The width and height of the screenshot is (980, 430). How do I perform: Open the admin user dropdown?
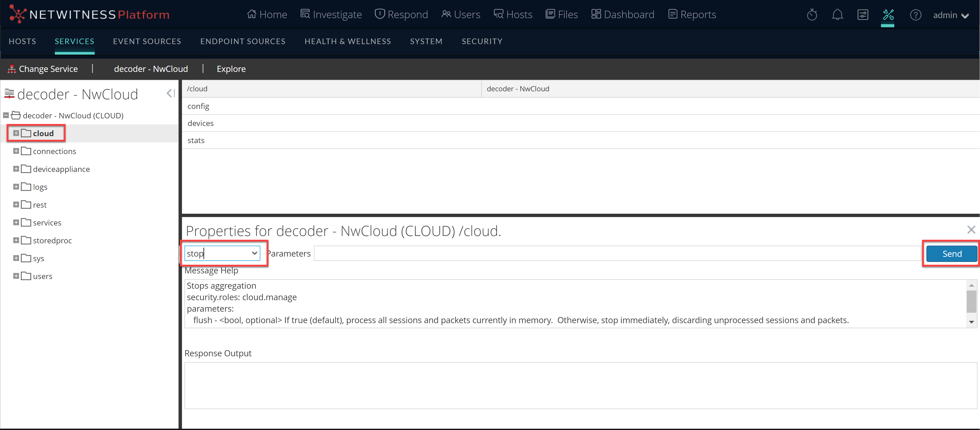(x=951, y=15)
